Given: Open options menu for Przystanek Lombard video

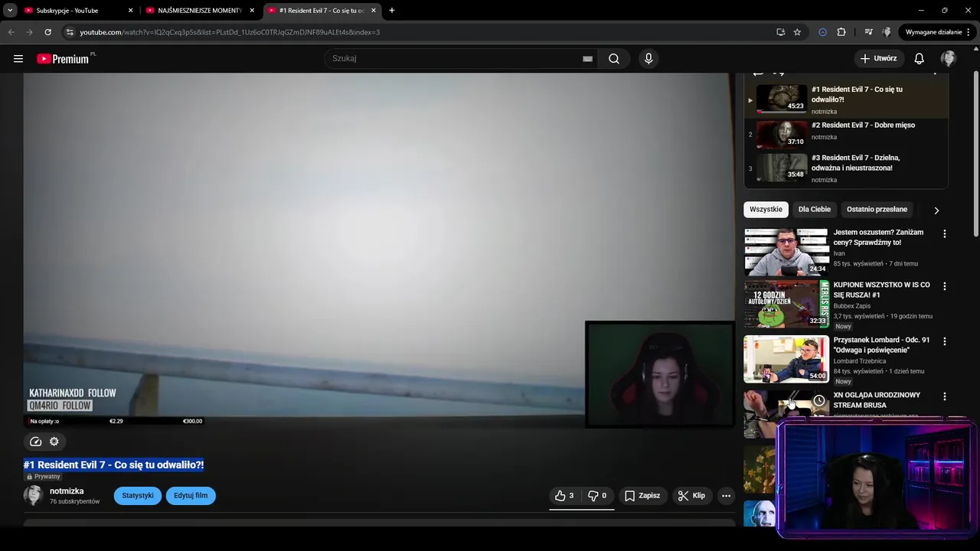Looking at the screenshot, I should (945, 341).
